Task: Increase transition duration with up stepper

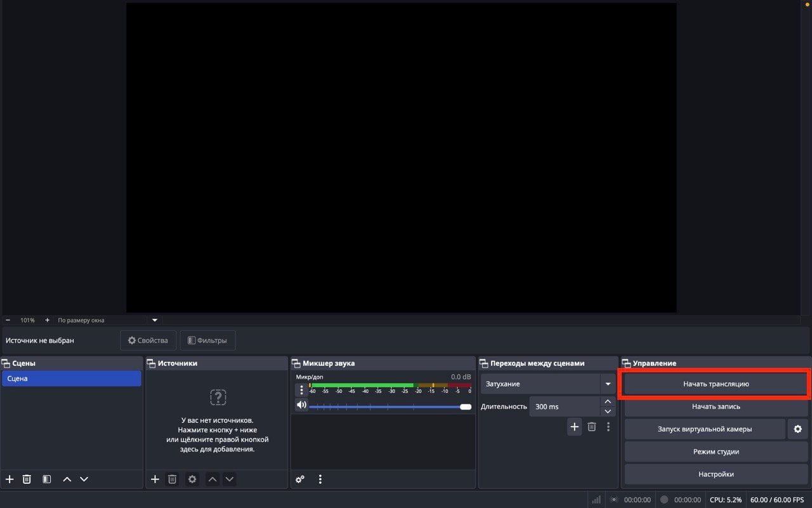Action: point(608,401)
